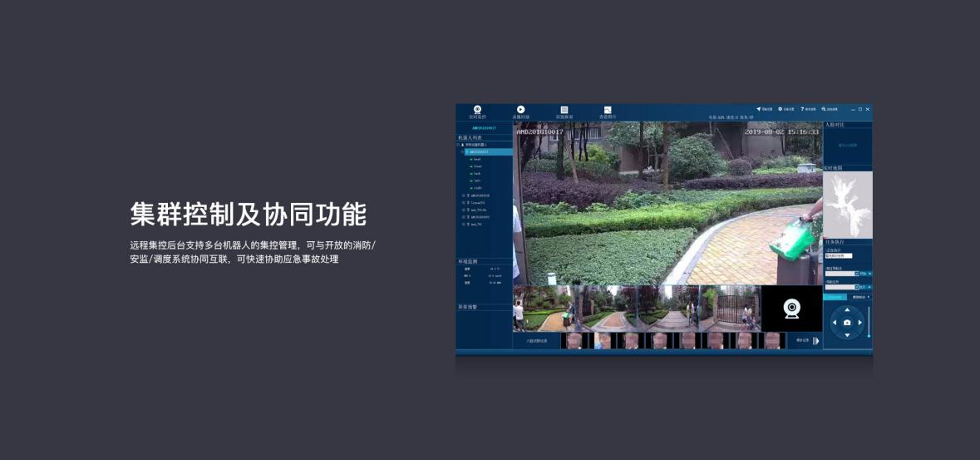The image size is (980, 460).
Task: Switch to the video playback tab
Action: point(520,110)
